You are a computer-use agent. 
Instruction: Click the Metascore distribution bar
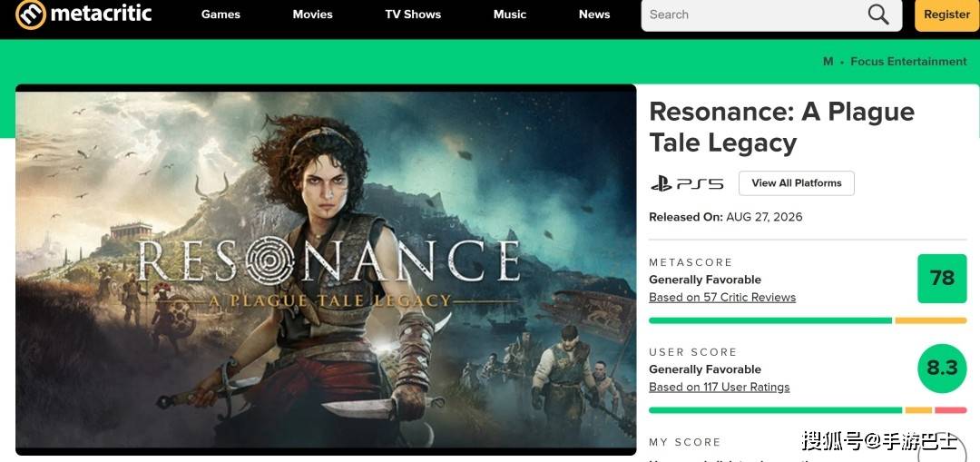click(x=808, y=320)
